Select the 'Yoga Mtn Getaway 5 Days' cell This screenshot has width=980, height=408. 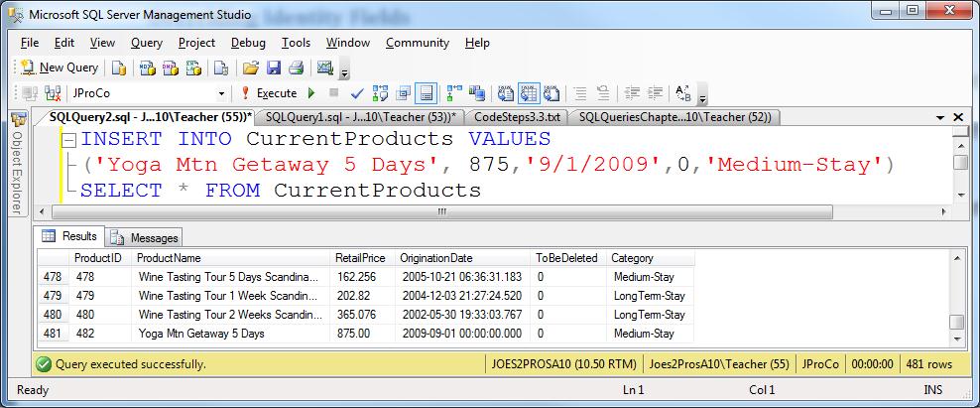pyautogui.click(x=231, y=334)
